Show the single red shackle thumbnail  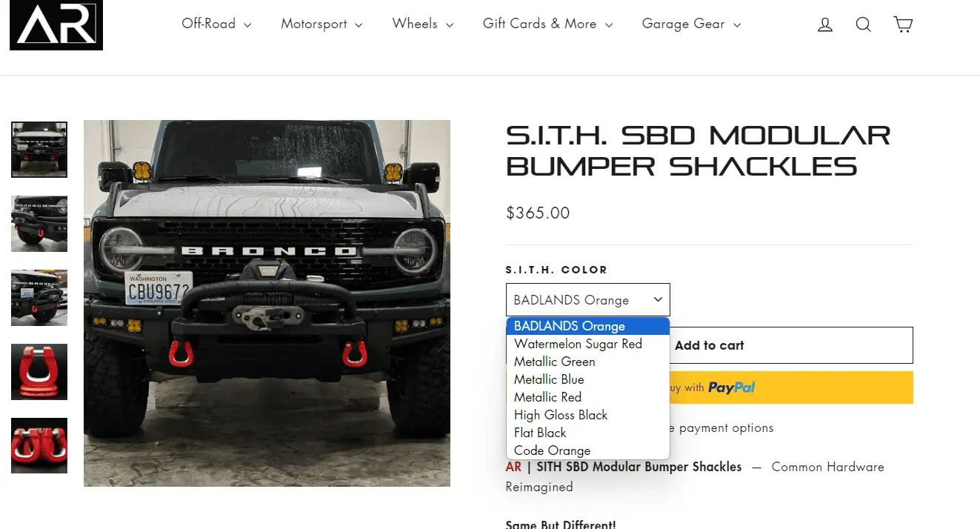[39, 372]
